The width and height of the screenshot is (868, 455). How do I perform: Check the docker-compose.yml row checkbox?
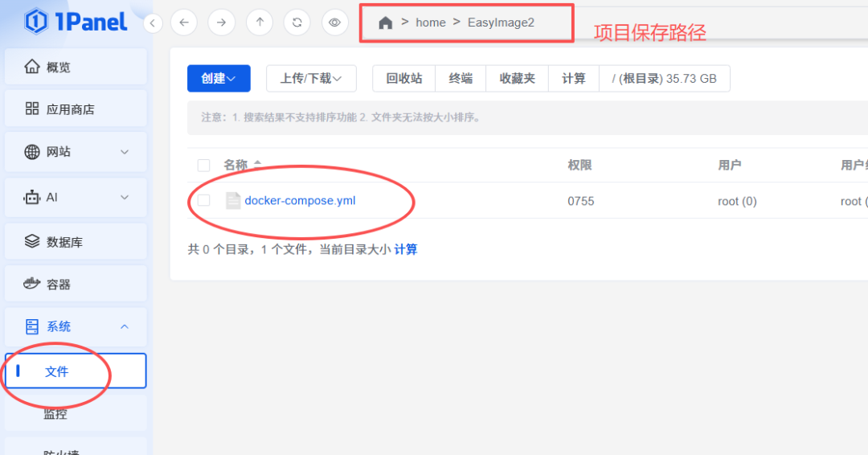(x=204, y=201)
